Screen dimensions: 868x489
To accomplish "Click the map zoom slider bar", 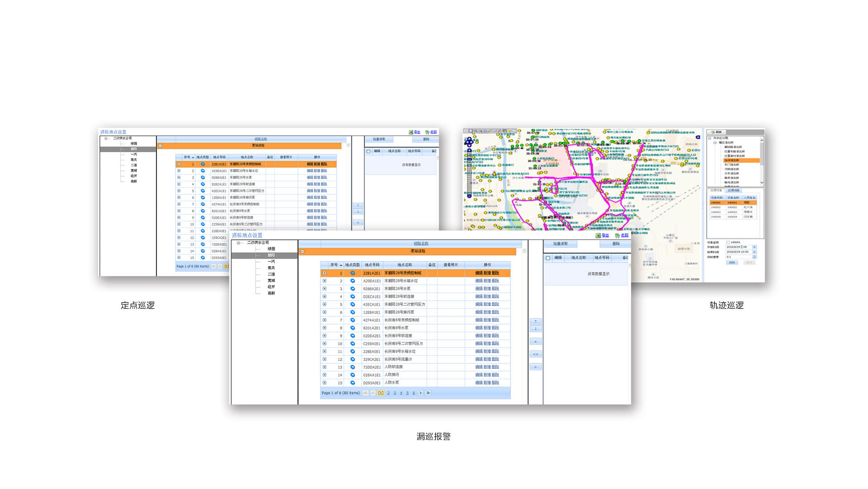I will [x=469, y=174].
